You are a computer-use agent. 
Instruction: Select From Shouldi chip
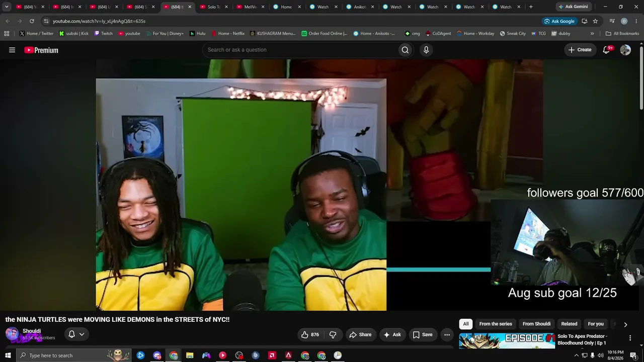[536, 324]
